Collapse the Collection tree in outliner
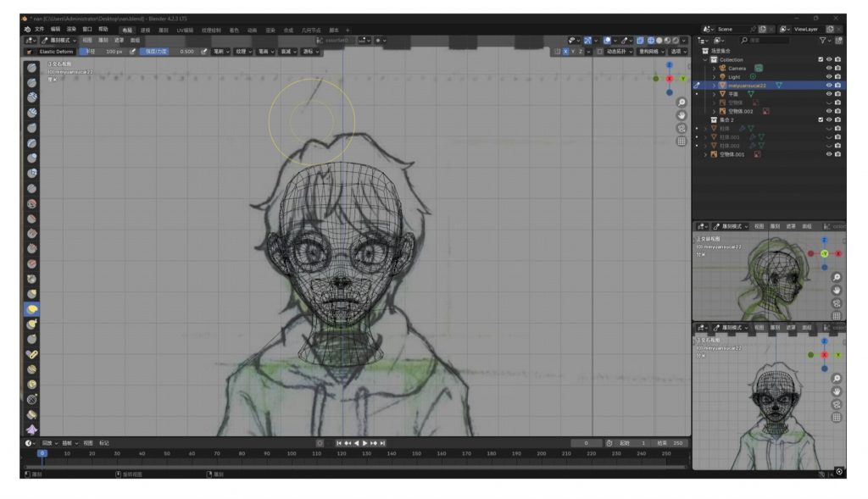This screenshot has height=499, width=868. [704, 59]
